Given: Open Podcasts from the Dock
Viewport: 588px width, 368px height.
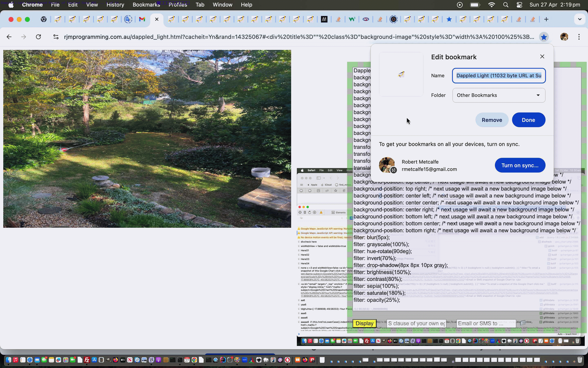Looking at the screenshot, I should point(158,360).
